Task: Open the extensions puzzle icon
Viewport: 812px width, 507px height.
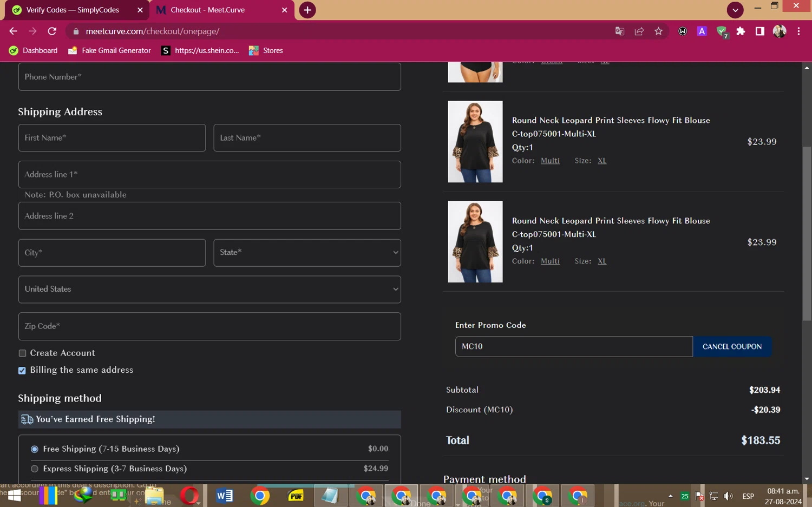Action: 741,31
